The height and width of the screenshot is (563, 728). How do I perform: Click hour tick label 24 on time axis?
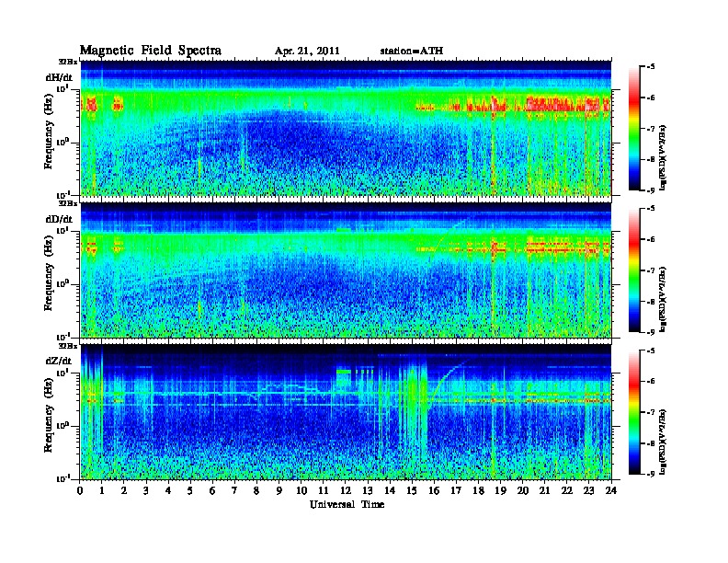coord(611,491)
